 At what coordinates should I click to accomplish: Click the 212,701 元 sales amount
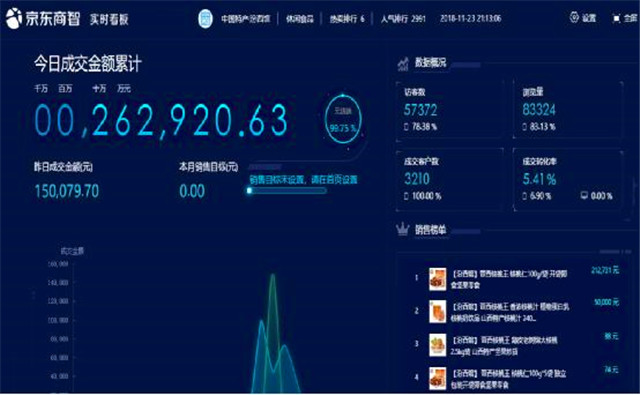[x=605, y=270]
